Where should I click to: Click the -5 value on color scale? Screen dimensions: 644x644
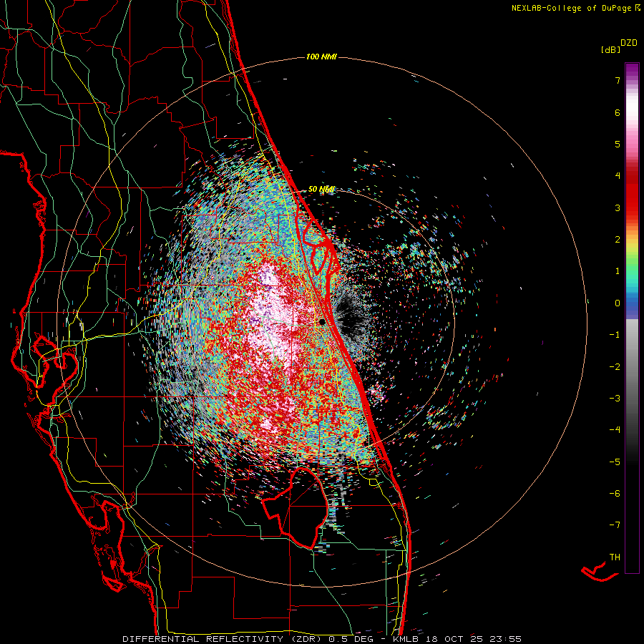point(615,462)
